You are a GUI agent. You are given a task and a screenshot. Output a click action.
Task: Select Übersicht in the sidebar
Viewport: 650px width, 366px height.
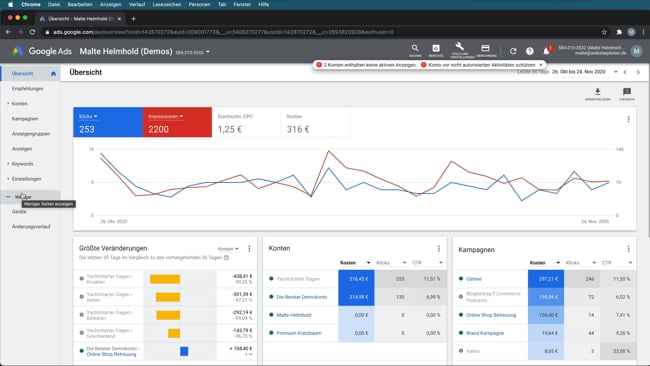click(x=22, y=74)
